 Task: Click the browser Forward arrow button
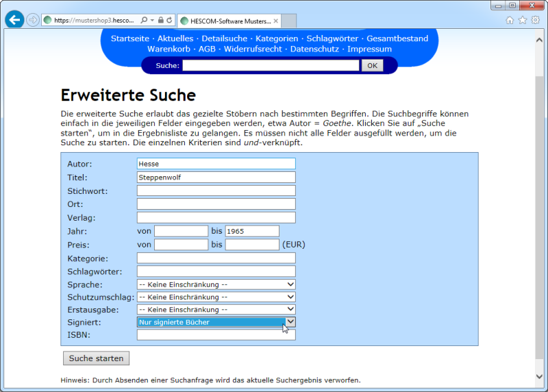pos(32,20)
